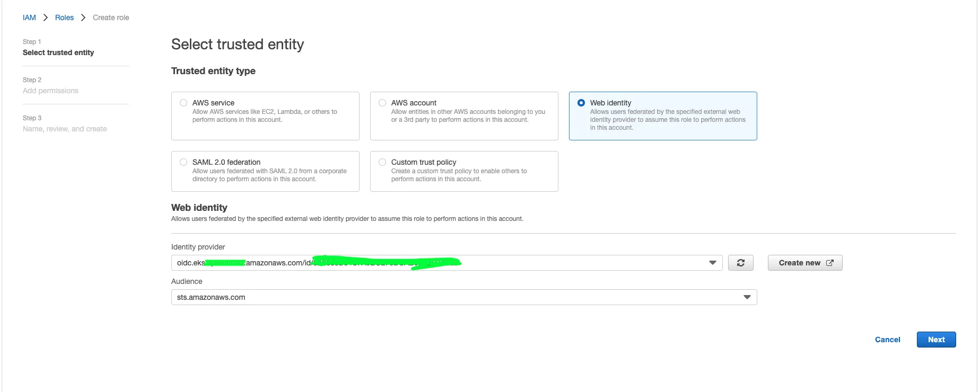Go to Step 3 Name, review, and create
Screen dimensions: 980x392
pyautogui.click(x=65, y=129)
